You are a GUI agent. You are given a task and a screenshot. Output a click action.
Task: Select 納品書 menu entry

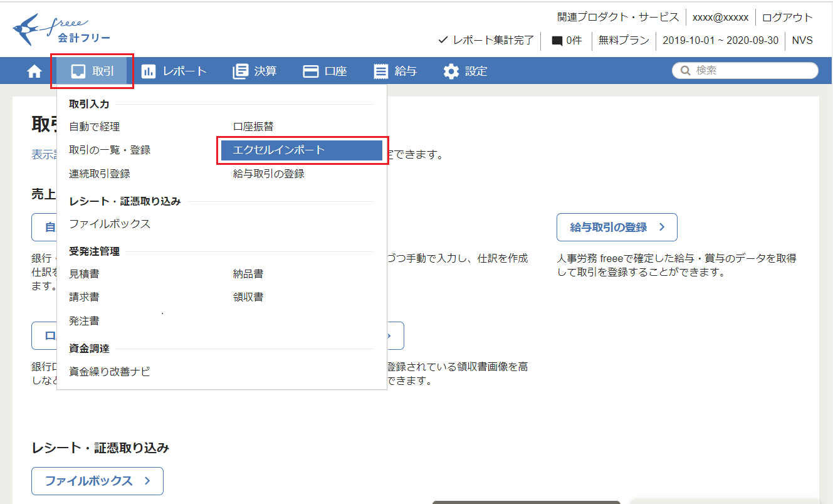click(248, 274)
